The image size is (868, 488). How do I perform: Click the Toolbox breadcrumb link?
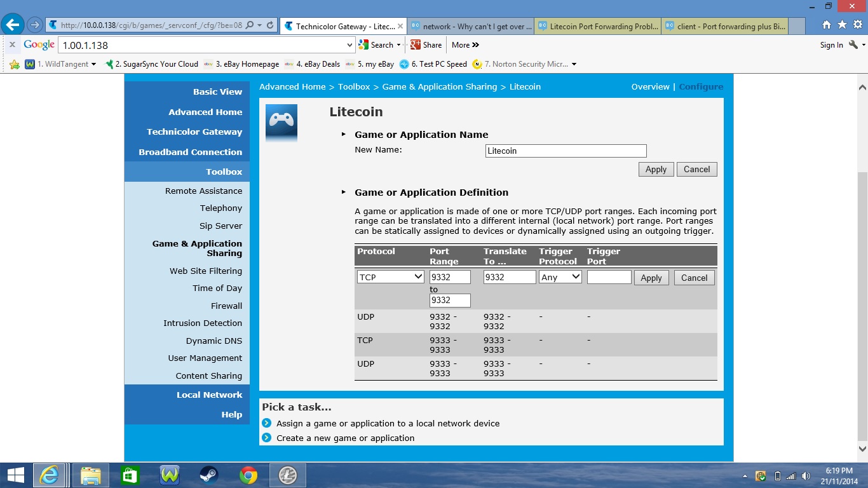(x=354, y=86)
